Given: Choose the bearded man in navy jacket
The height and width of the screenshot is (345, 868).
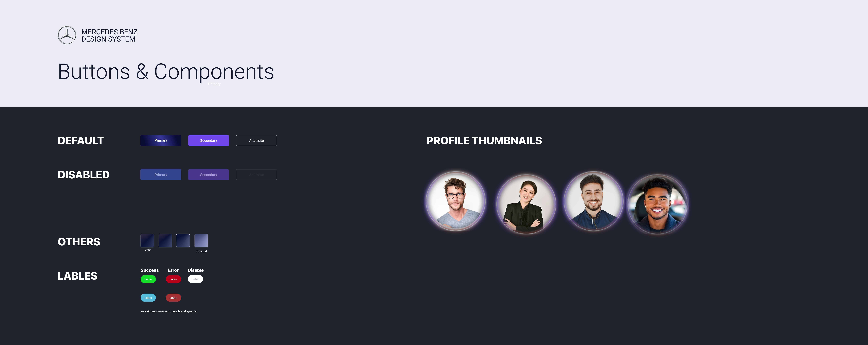Looking at the screenshot, I should pos(593,201).
